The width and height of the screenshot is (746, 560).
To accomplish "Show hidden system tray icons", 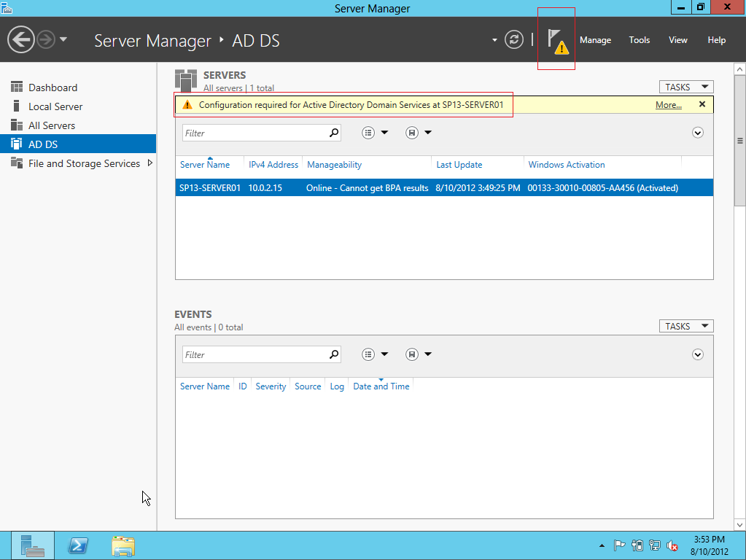I will point(602,545).
